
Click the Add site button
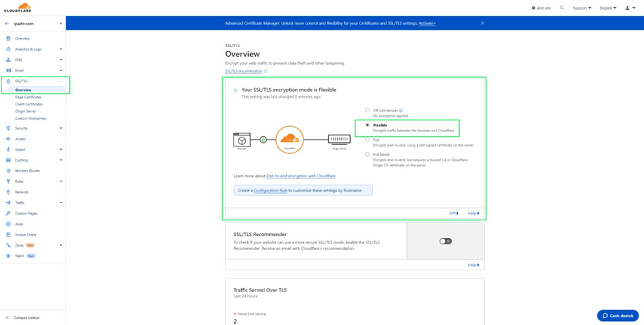click(541, 8)
